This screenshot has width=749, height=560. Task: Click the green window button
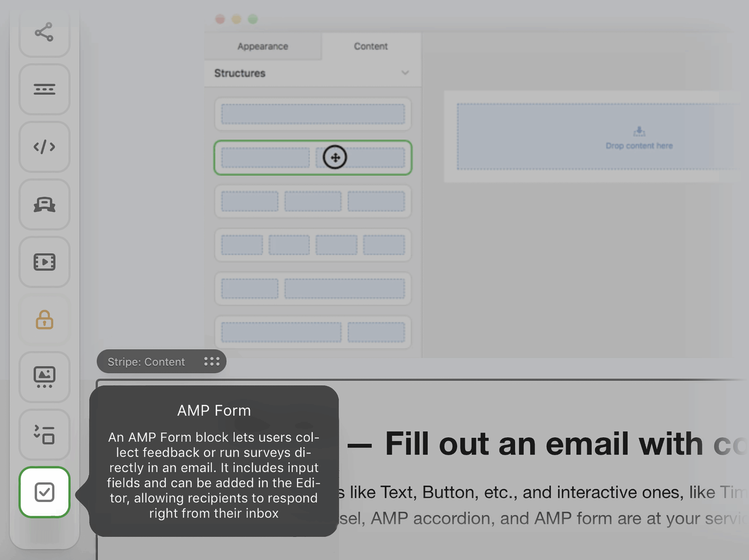click(x=253, y=19)
